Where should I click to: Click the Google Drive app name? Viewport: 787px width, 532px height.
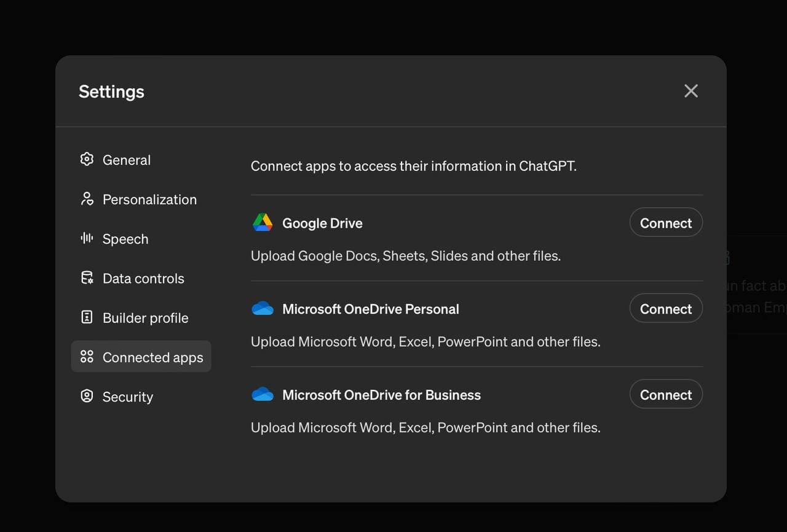322,223
